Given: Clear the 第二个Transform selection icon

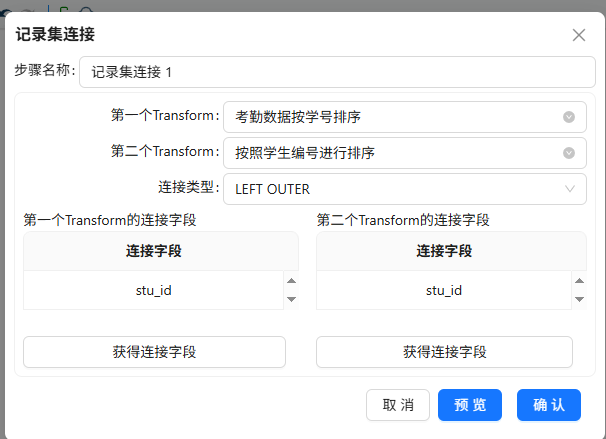Looking at the screenshot, I should [x=569, y=153].
